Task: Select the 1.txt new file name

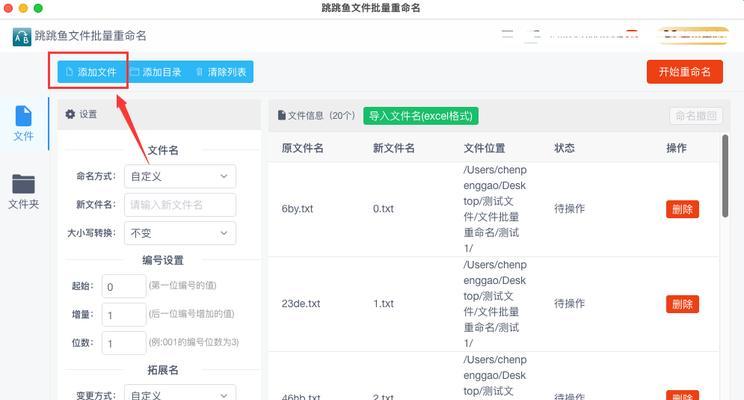Action: 383,304
